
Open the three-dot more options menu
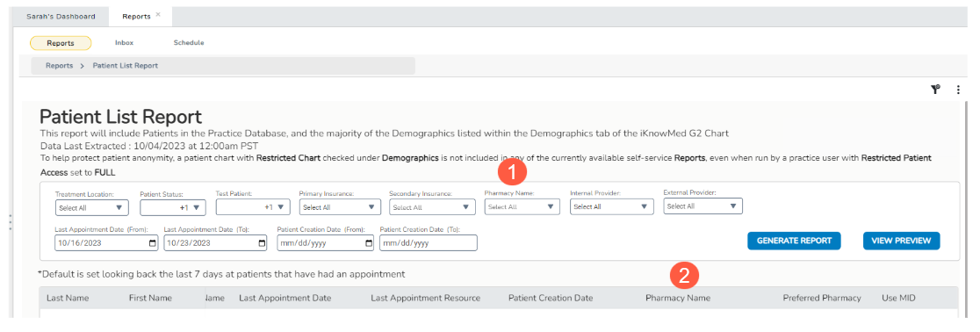point(957,90)
